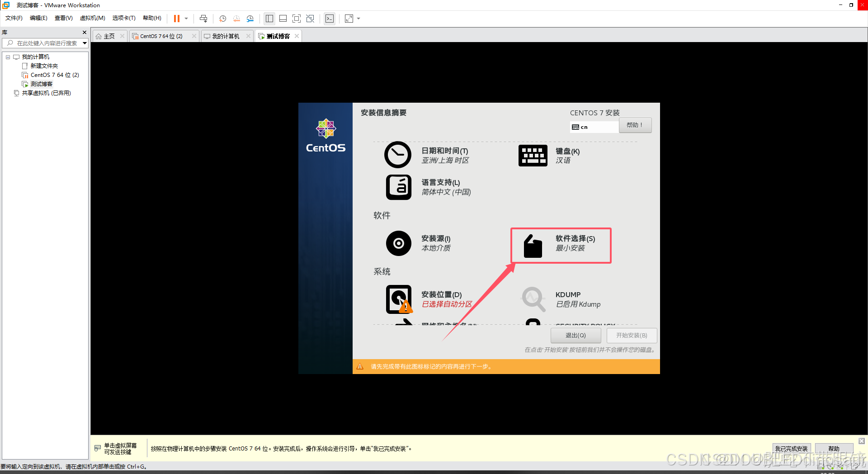Toggle the library sidebar view icon
The image size is (868, 474).
(269, 19)
